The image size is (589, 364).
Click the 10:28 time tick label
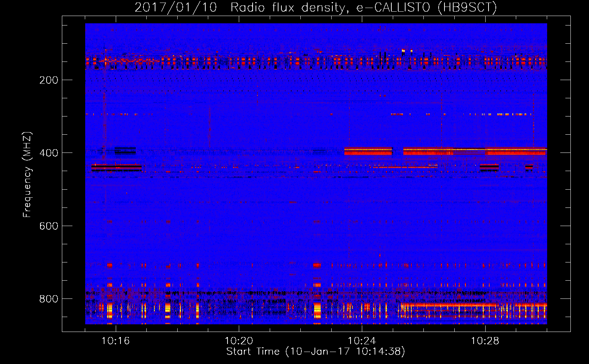coord(485,341)
